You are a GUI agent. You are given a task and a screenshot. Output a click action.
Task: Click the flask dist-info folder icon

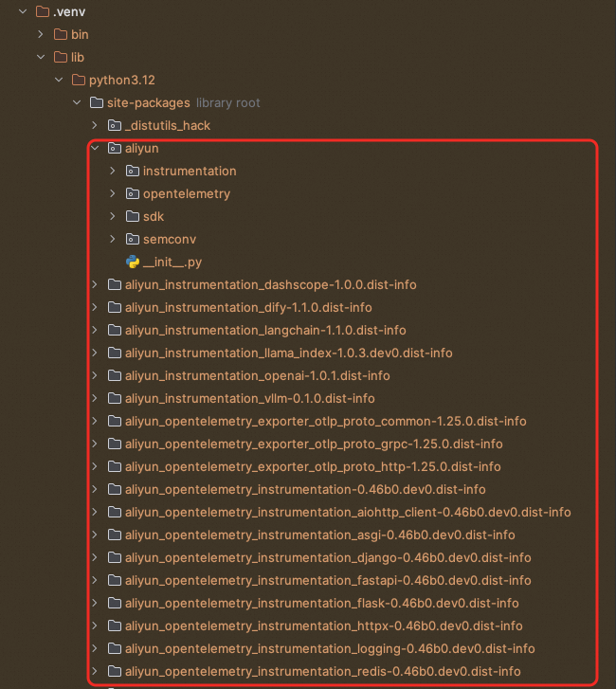[x=115, y=603]
